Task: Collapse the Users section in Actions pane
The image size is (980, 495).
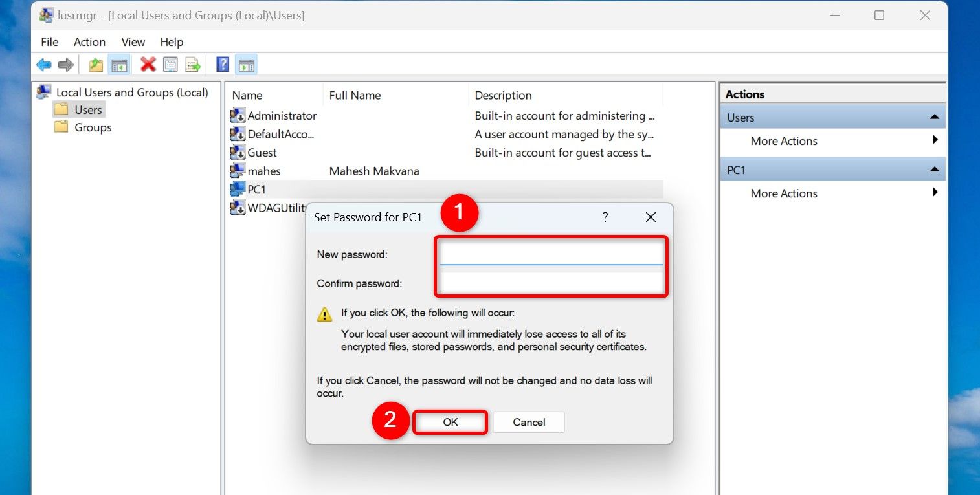Action: click(x=934, y=117)
